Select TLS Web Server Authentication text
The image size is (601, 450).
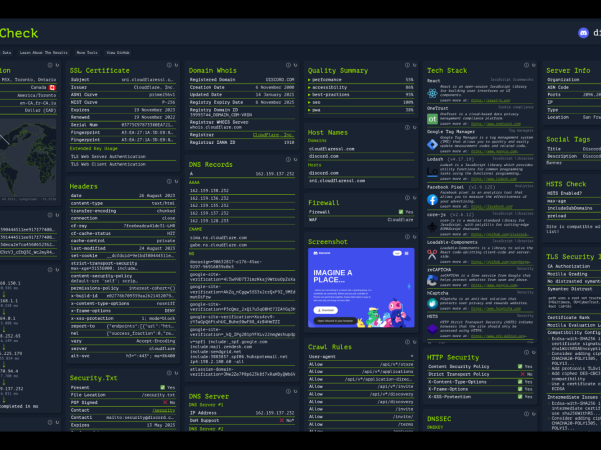(108, 156)
